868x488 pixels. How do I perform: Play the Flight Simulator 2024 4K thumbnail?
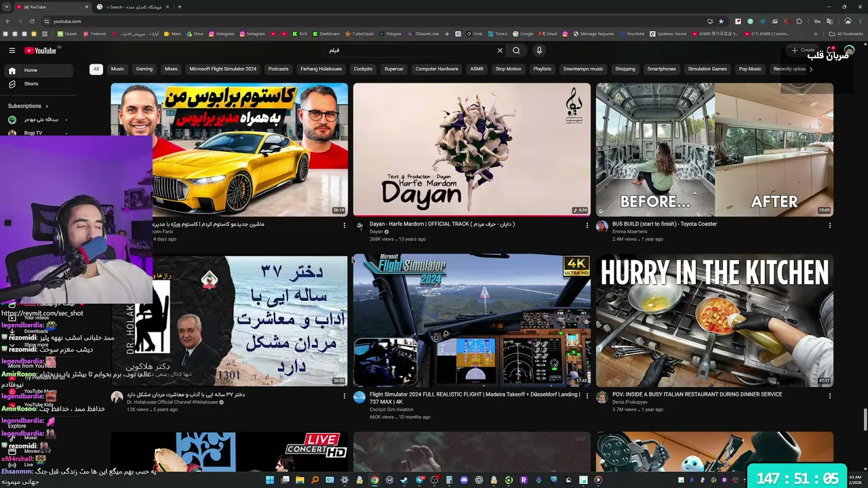point(472,320)
